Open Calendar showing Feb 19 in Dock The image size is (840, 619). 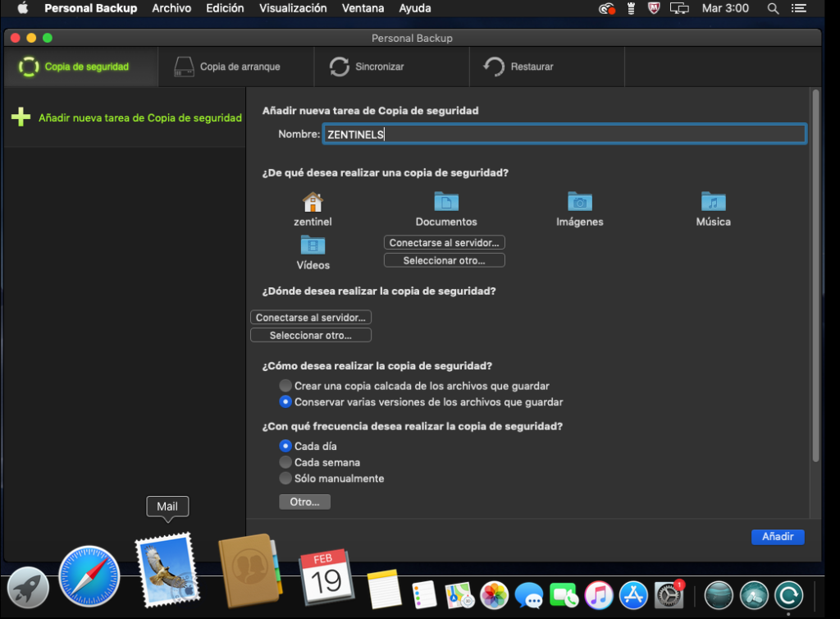coord(326,577)
